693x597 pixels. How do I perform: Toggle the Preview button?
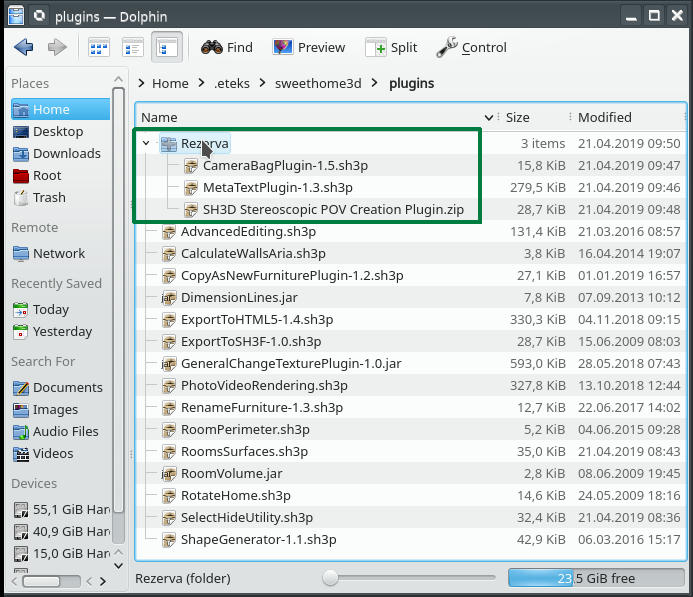[308, 47]
